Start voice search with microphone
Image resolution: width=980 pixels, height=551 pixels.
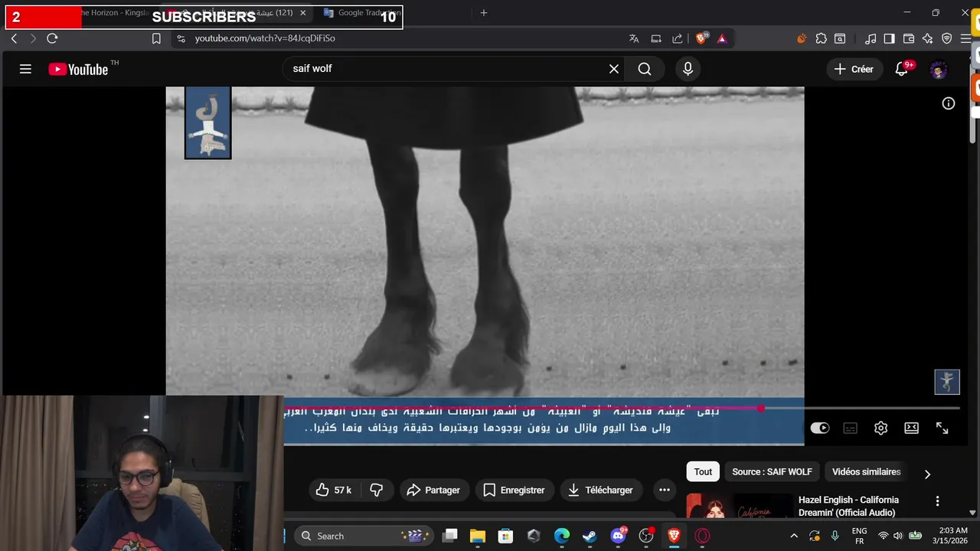[x=688, y=69]
